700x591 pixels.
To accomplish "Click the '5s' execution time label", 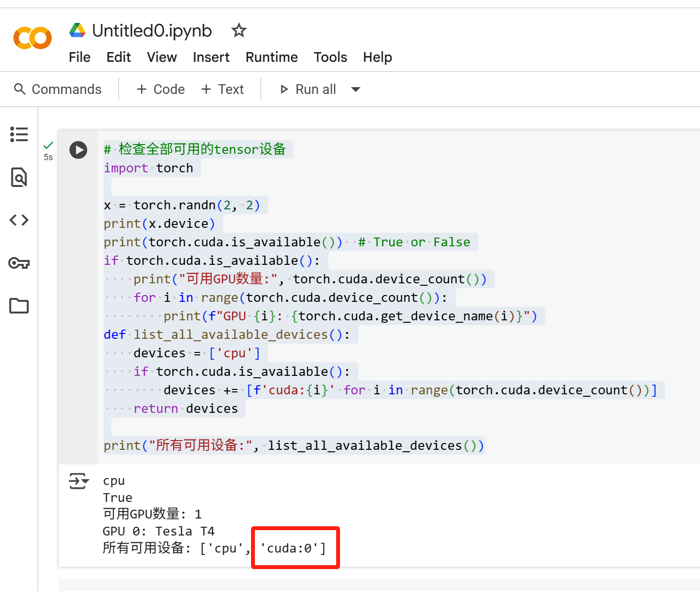I will (48, 157).
